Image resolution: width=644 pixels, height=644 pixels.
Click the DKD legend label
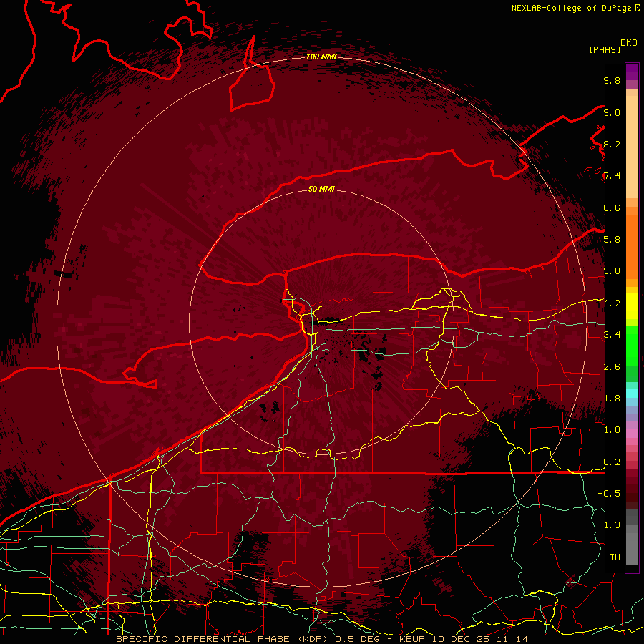pyautogui.click(x=629, y=43)
